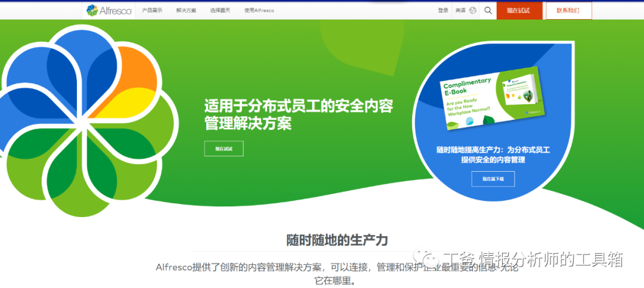Open the 产品展示 menu
This screenshot has width=644, height=288.
point(153,11)
